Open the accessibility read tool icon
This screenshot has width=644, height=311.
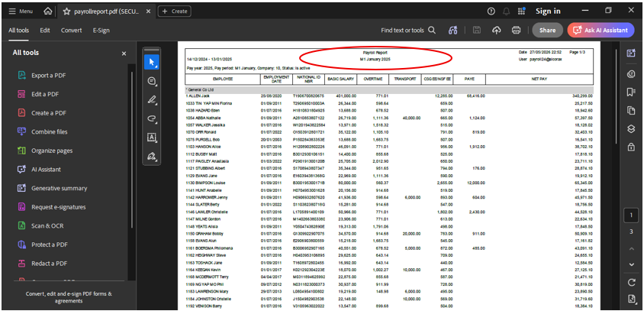click(x=453, y=30)
